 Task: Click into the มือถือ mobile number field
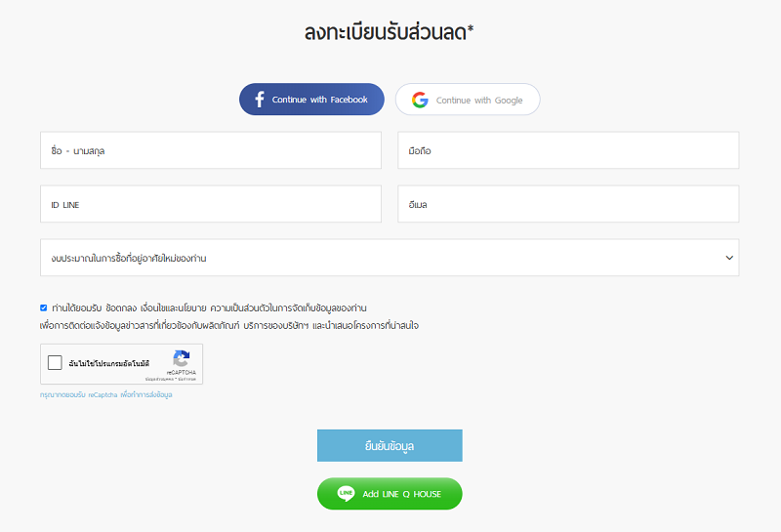(x=568, y=150)
